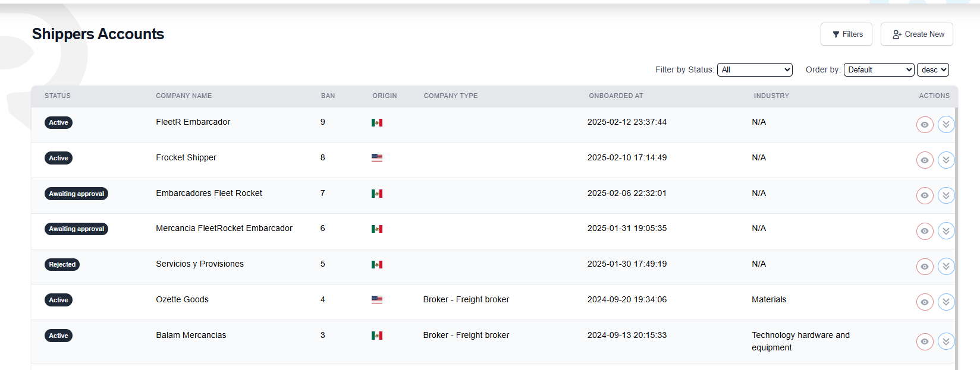Screen dimensions: 980x370
Task: Click the ACTIONS column header
Action: pyautogui.click(x=934, y=96)
